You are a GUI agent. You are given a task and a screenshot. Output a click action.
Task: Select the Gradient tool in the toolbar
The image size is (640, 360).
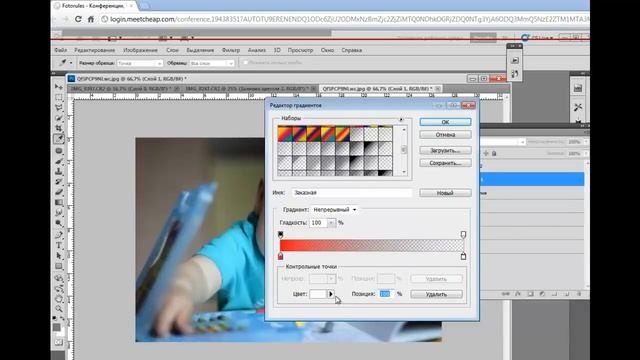point(59,202)
